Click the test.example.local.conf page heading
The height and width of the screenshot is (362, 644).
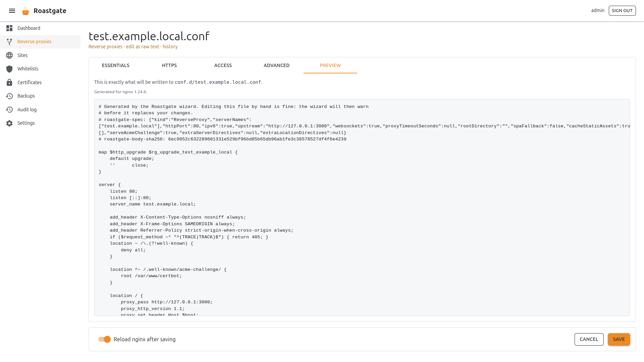coord(149,36)
